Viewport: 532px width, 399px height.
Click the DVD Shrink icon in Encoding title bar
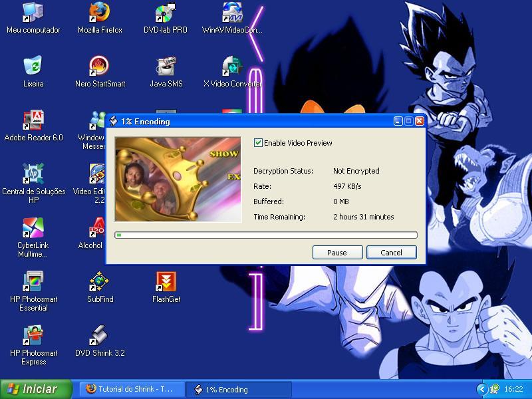tap(114, 121)
